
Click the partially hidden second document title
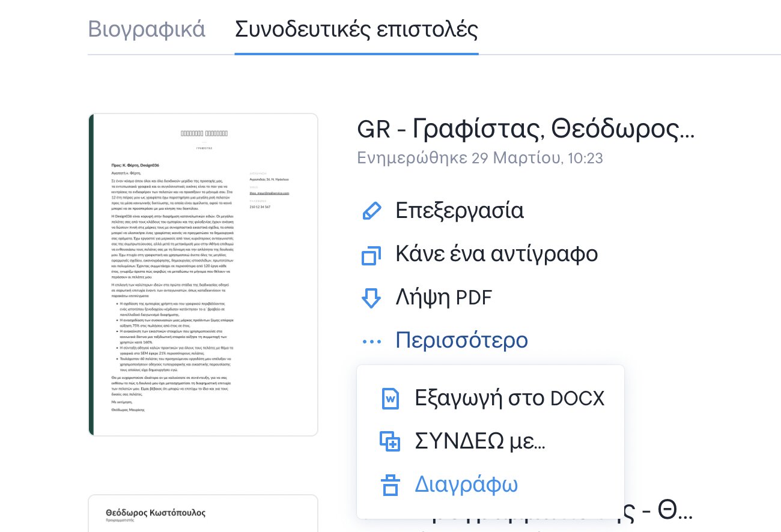tap(661, 513)
